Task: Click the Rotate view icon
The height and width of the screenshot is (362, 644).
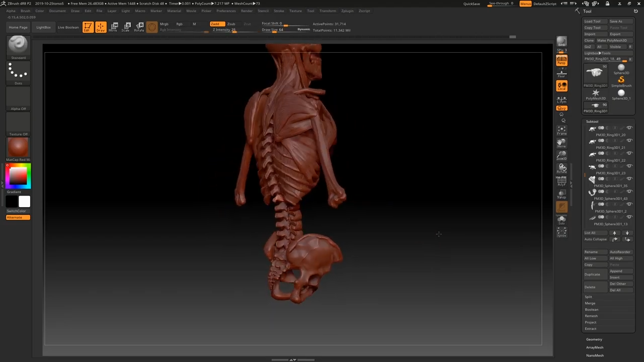Action: click(561, 168)
